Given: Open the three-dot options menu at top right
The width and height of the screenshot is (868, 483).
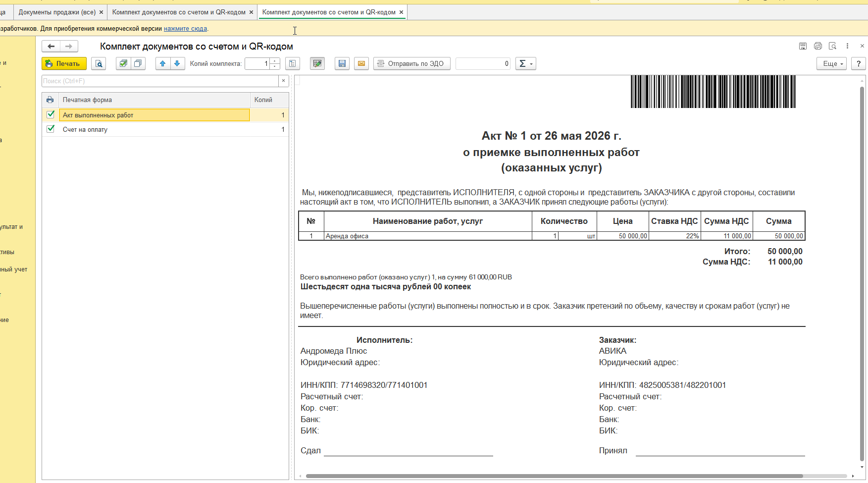Looking at the screenshot, I should pyautogui.click(x=847, y=46).
